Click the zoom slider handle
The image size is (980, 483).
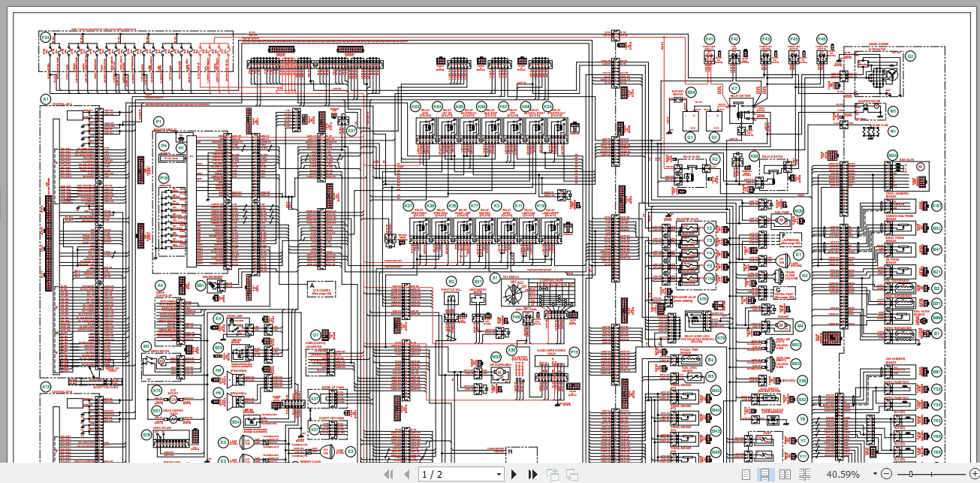click(912, 474)
